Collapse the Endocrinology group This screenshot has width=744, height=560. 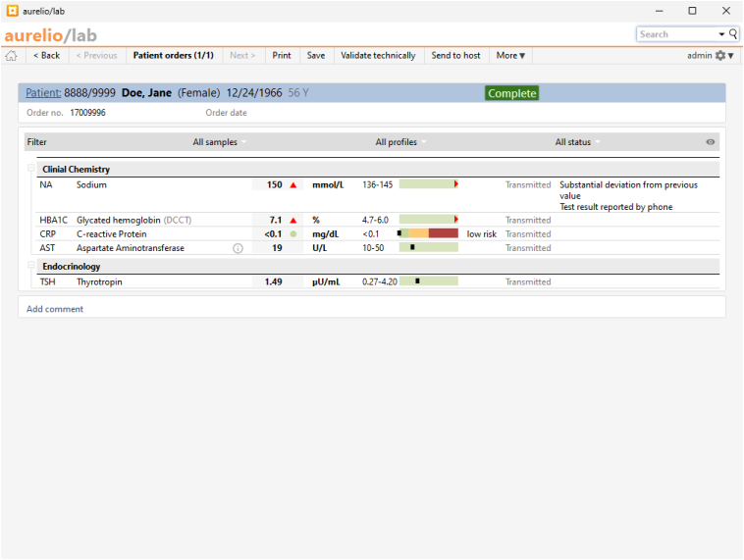coord(31,267)
